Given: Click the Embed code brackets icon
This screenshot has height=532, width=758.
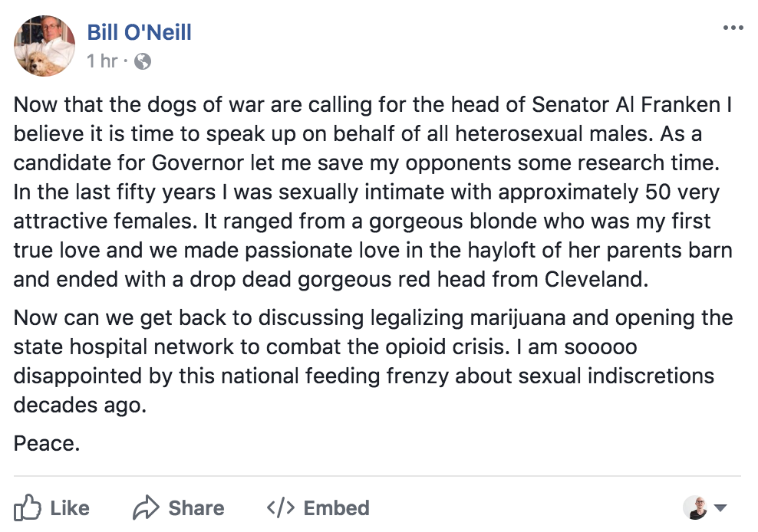Looking at the screenshot, I should (x=281, y=507).
